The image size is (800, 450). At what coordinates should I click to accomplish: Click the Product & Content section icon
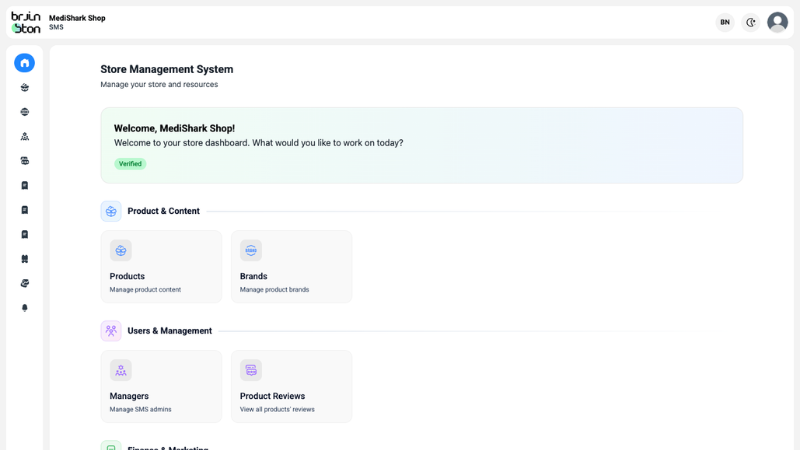coord(111,211)
